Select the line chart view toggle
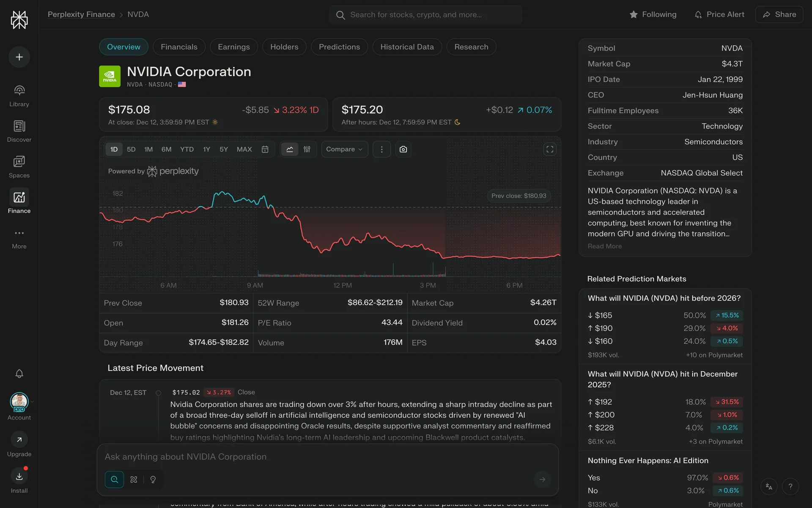 pos(290,149)
